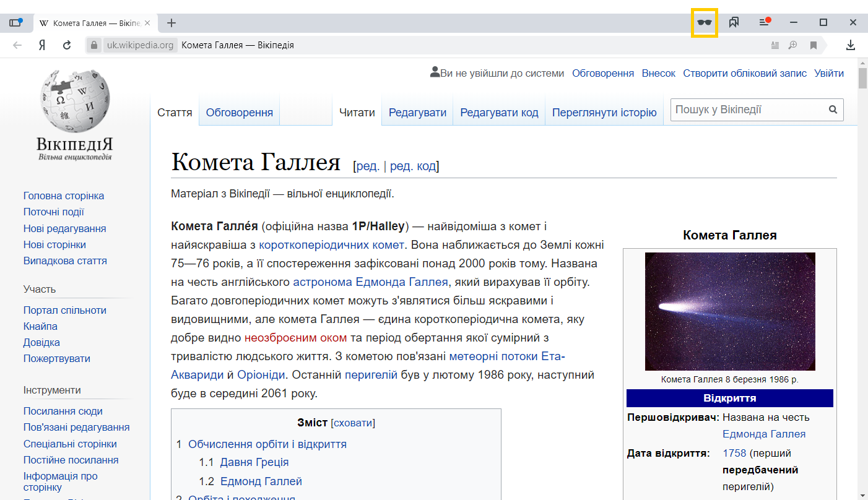Viewport: 868px width, 500px height.
Task: Follow the перигелій link in the article
Action: (x=371, y=375)
